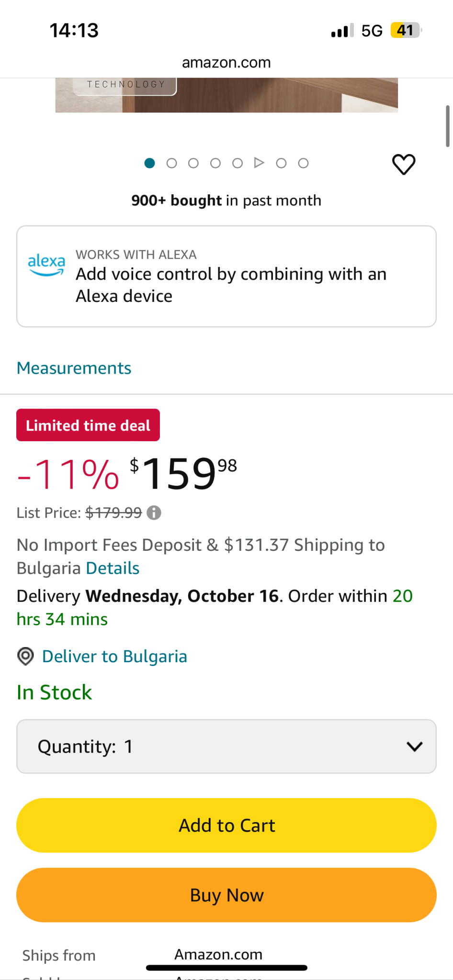This screenshot has height=980, width=453.
Task: Select the last image carousel dot
Action: pyautogui.click(x=303, y=163)
